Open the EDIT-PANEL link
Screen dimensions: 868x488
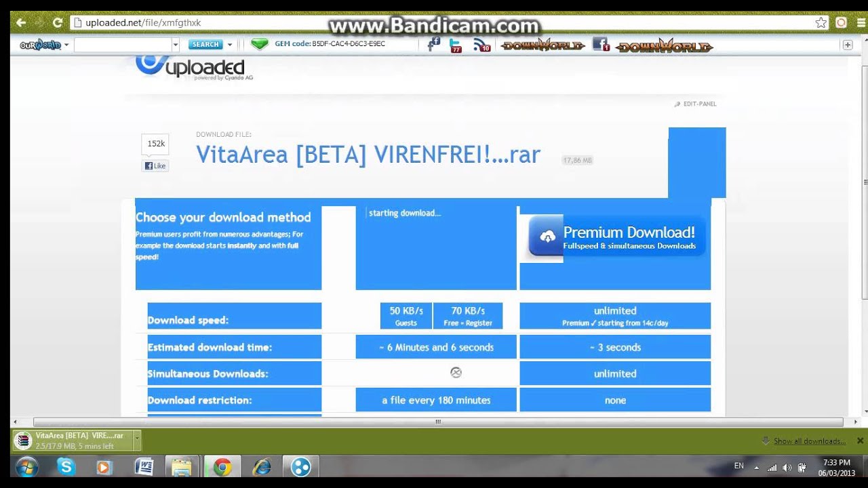point(696,104)
